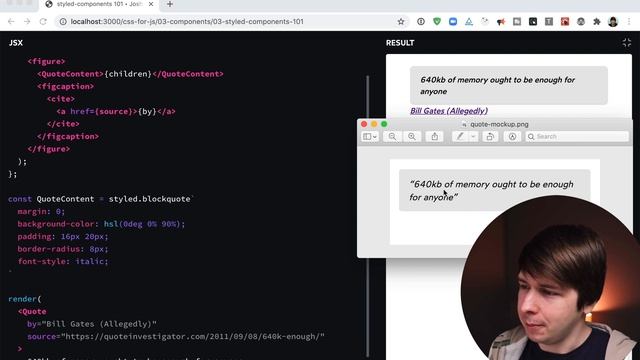
Task: Zoom in on the Preview image
Action: 412,136
